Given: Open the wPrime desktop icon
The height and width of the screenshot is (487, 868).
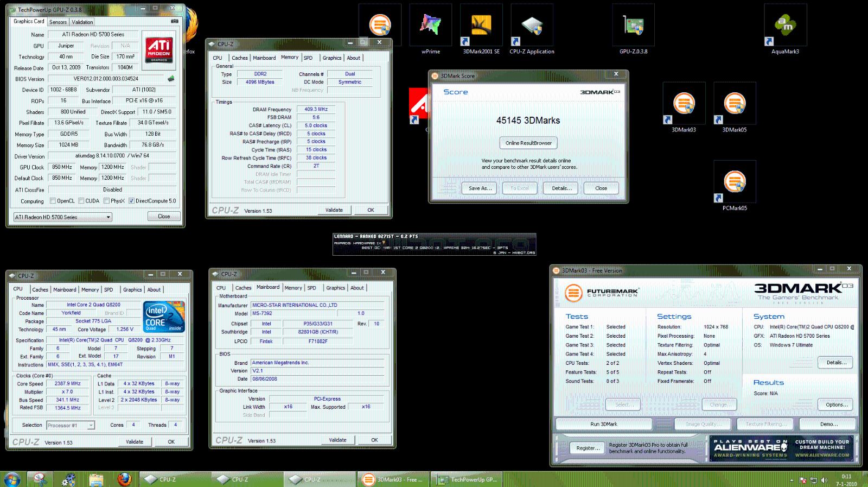Looking at the screenshot, I should [x=430, y=30].
